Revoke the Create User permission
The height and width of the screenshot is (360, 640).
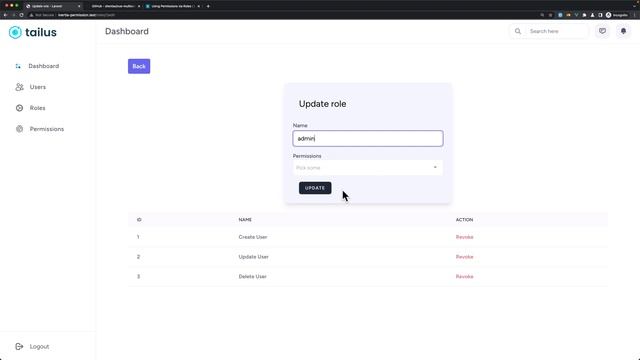pyautogui.click(x=464, y=237)
